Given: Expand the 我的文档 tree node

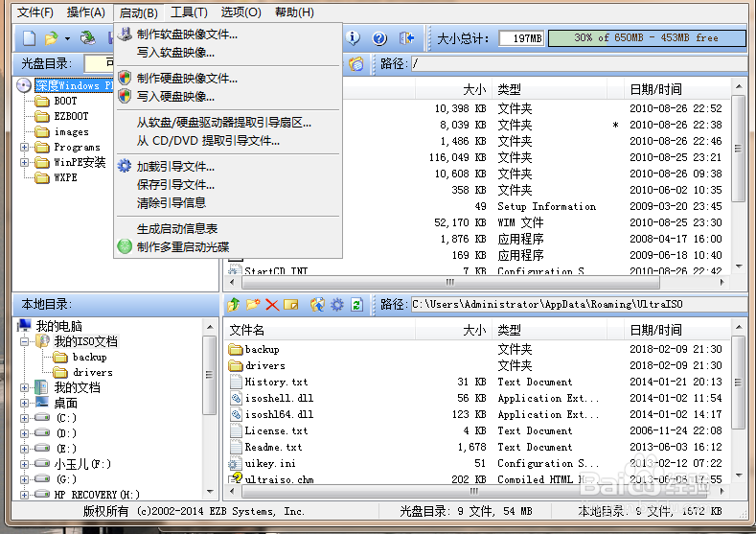Looking at the screenshot, I should 24,387.
